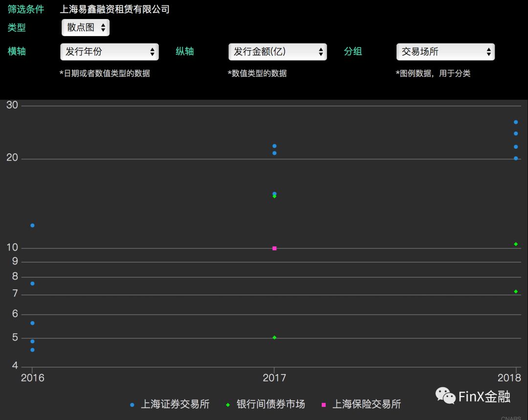Toggle 上海证券交易所 legend series

[170, 404]
